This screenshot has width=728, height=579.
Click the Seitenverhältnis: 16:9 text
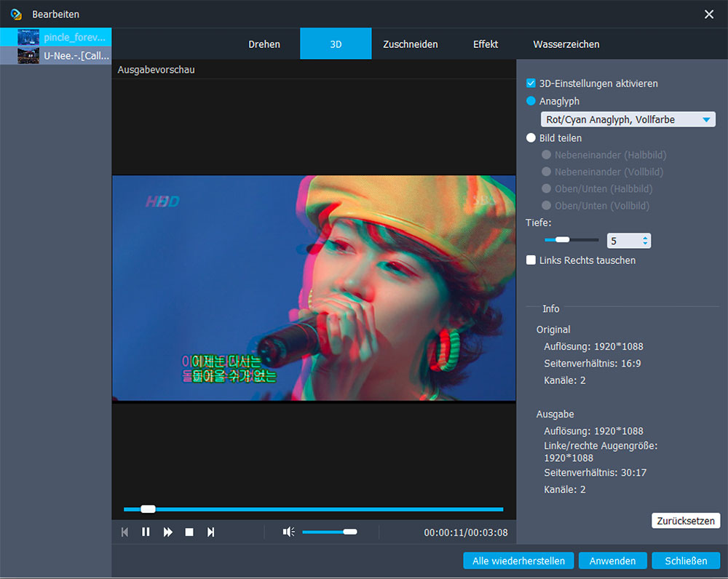point(593,363)
